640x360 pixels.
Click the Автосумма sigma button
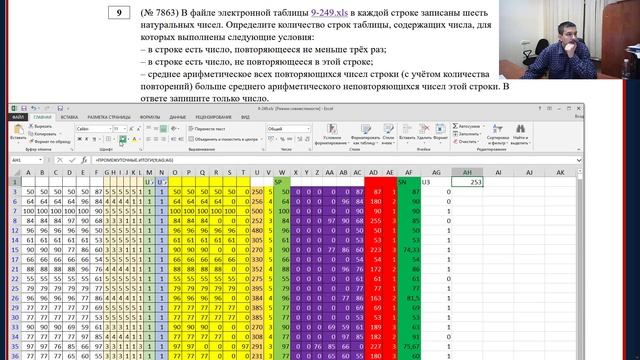pyautogui.click(x=465, y=126)
